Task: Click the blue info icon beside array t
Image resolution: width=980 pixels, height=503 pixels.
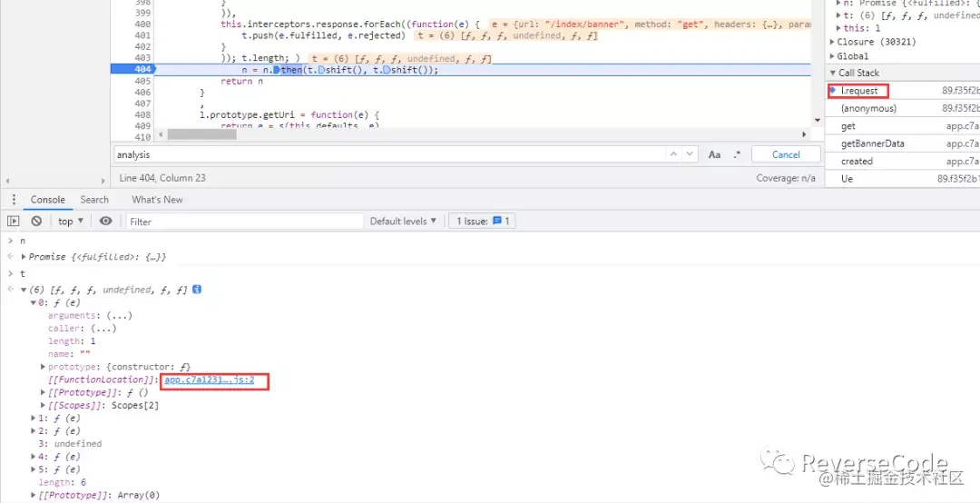Action: click(196, 290)
